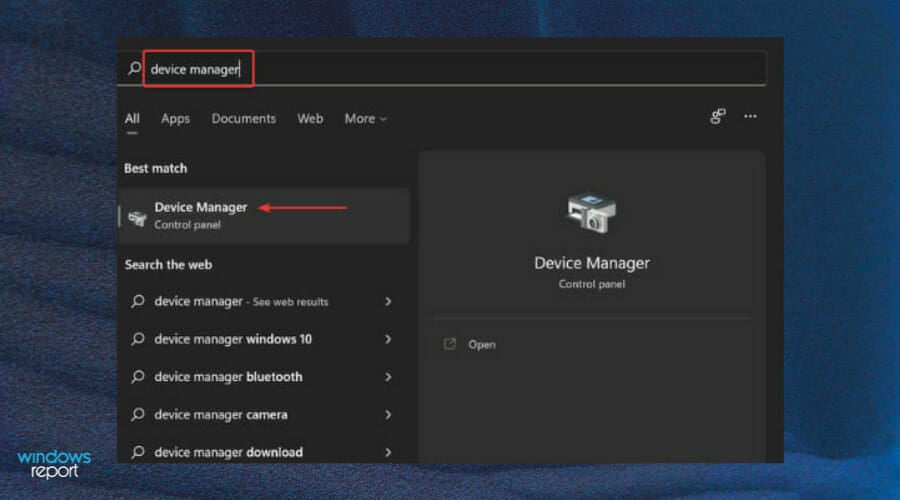Click the large Device Manager preview icon

pos(591,213)
